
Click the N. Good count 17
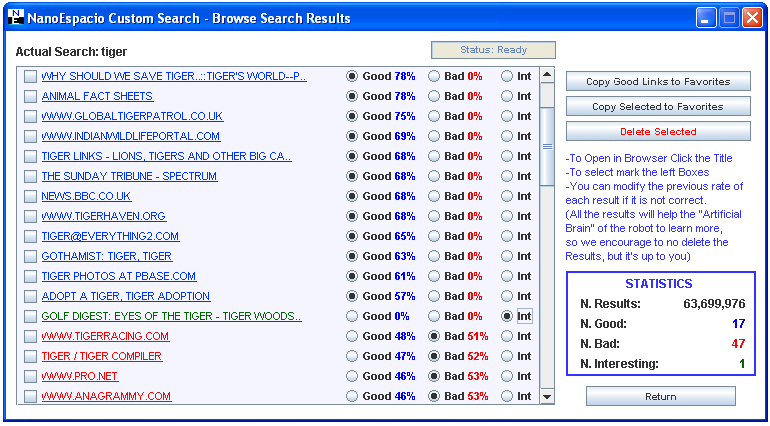tap(739, 324)
